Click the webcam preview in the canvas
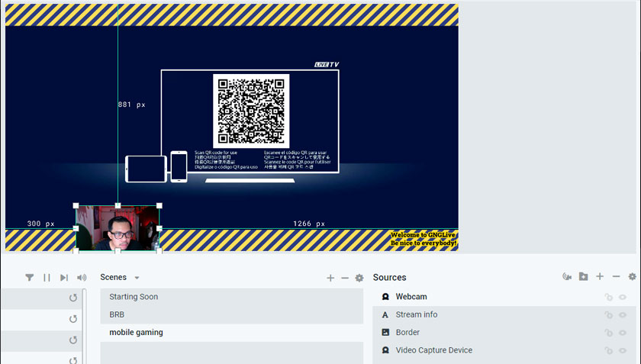 pyautogui.click(x=118, y=227)
